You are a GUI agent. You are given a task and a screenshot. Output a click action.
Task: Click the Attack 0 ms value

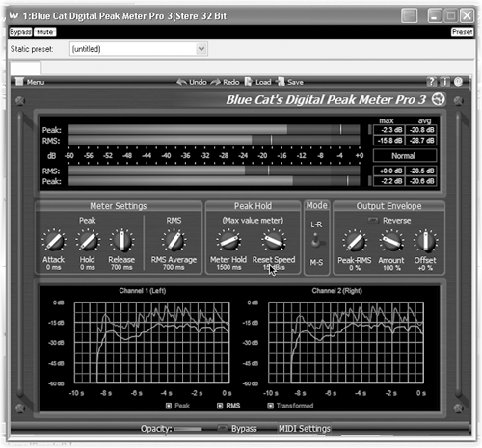[53, 267]
